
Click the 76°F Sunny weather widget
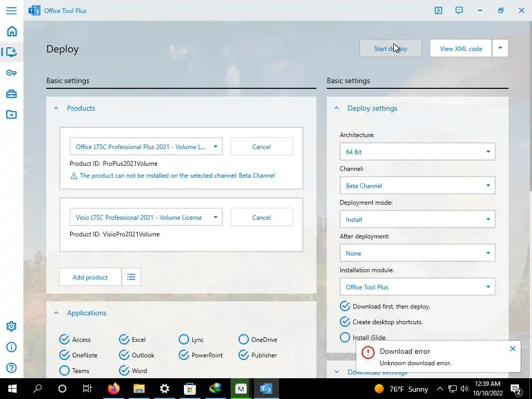point(402,389)
